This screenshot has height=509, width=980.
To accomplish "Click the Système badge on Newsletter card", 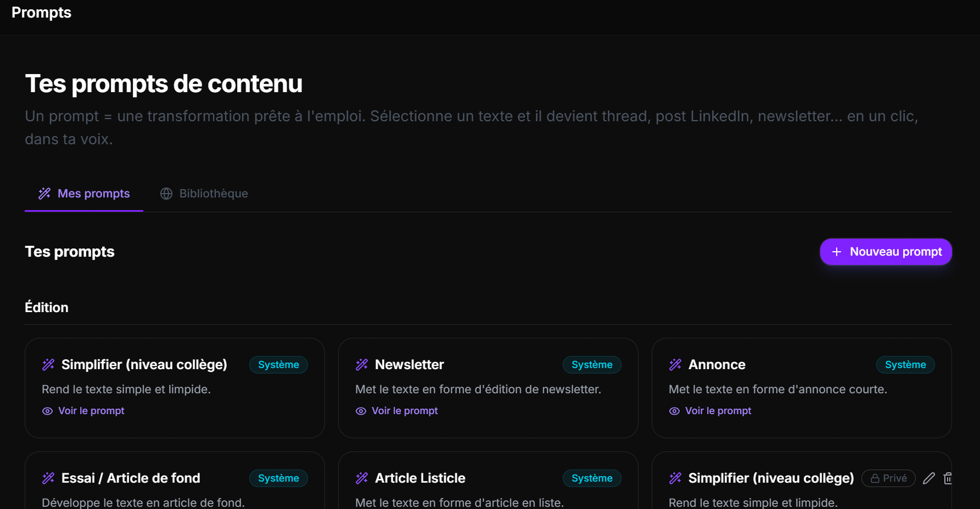I will tap(592, 365).
